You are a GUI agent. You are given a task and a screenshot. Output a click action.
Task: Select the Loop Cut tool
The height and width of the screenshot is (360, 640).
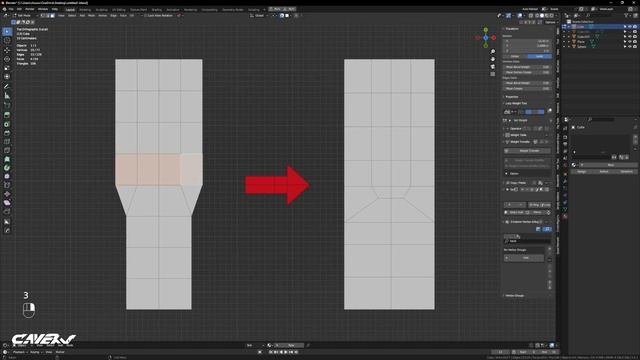click(x=7, y=142)
